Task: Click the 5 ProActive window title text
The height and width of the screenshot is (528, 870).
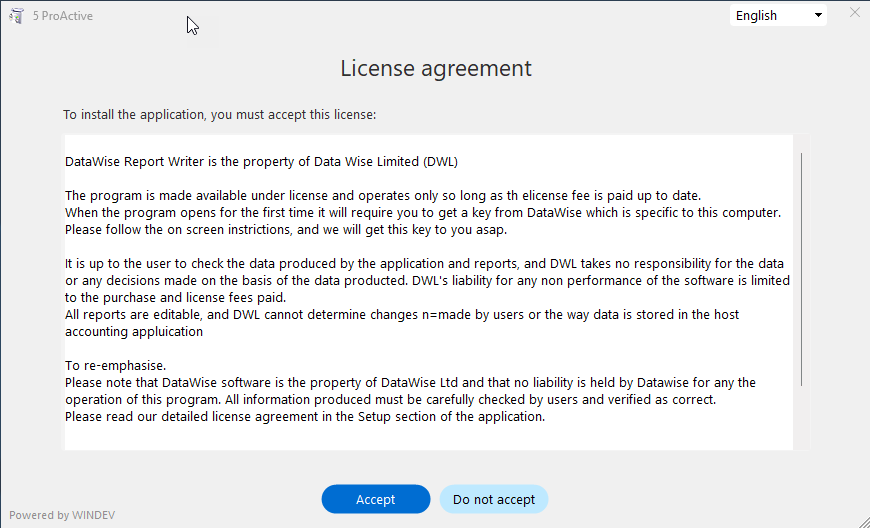Action: (x=63, y=16)
